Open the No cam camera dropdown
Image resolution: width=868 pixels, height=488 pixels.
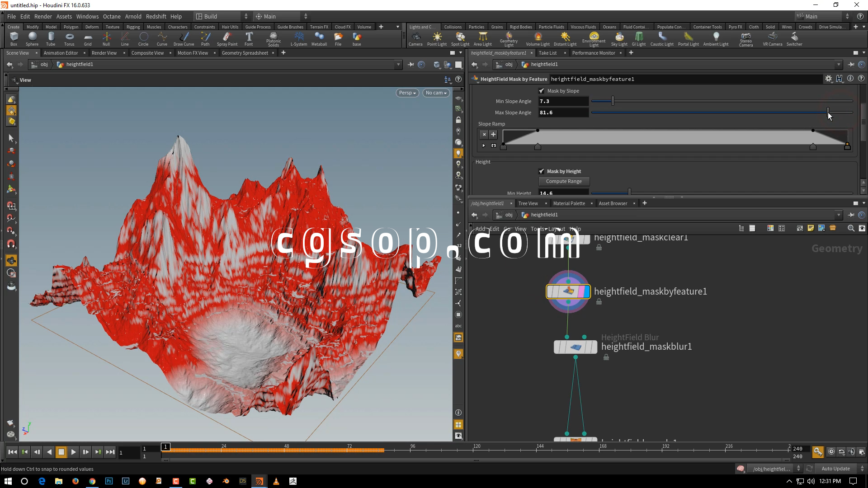[436, 93]
